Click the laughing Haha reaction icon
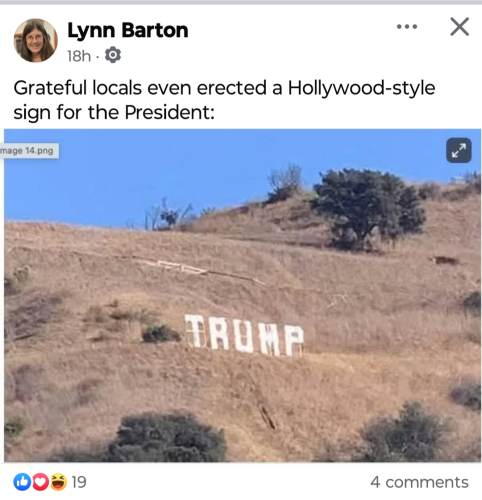 [x=58, y=482]
